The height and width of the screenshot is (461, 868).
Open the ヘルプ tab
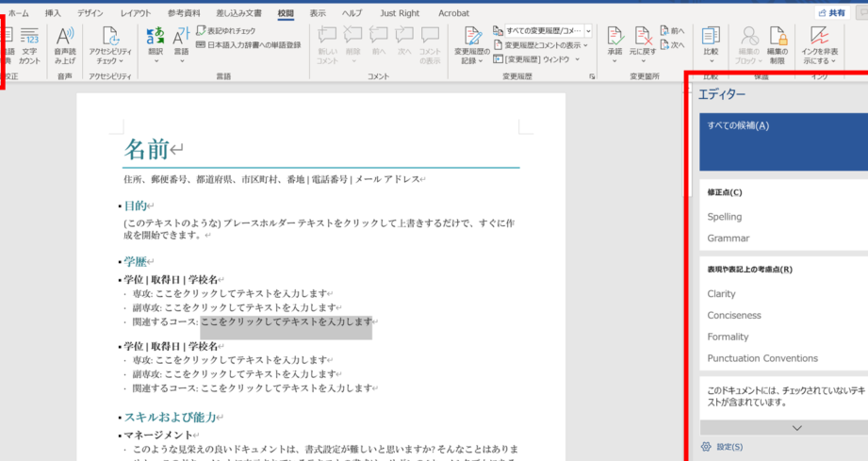352,13
